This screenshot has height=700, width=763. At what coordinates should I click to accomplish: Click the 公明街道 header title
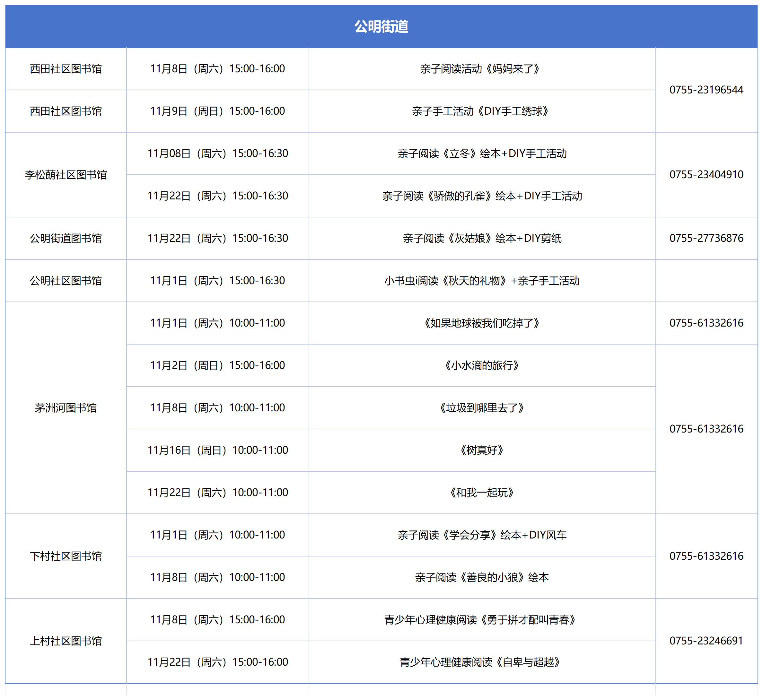(x=381, y=27)
